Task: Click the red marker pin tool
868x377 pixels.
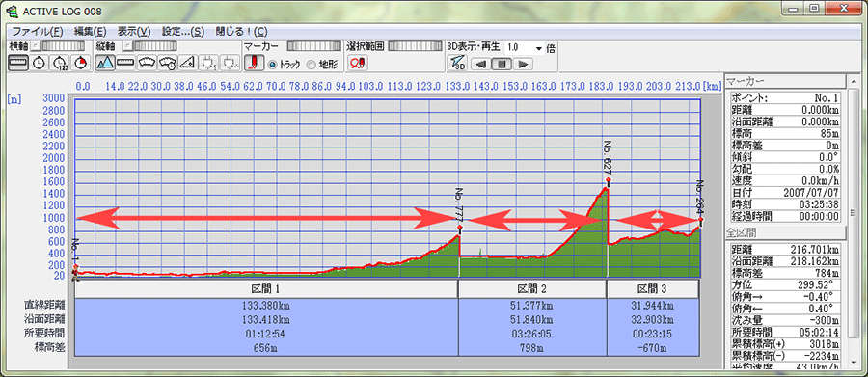Action: tap(254, 63)
